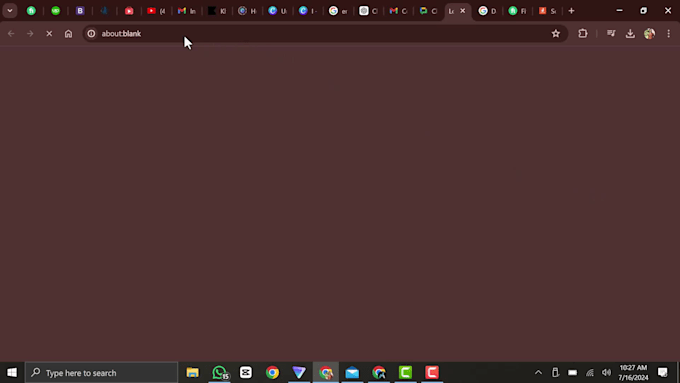
Task: Switch to the Upwork tab
Action: click(x=56, y=11)
